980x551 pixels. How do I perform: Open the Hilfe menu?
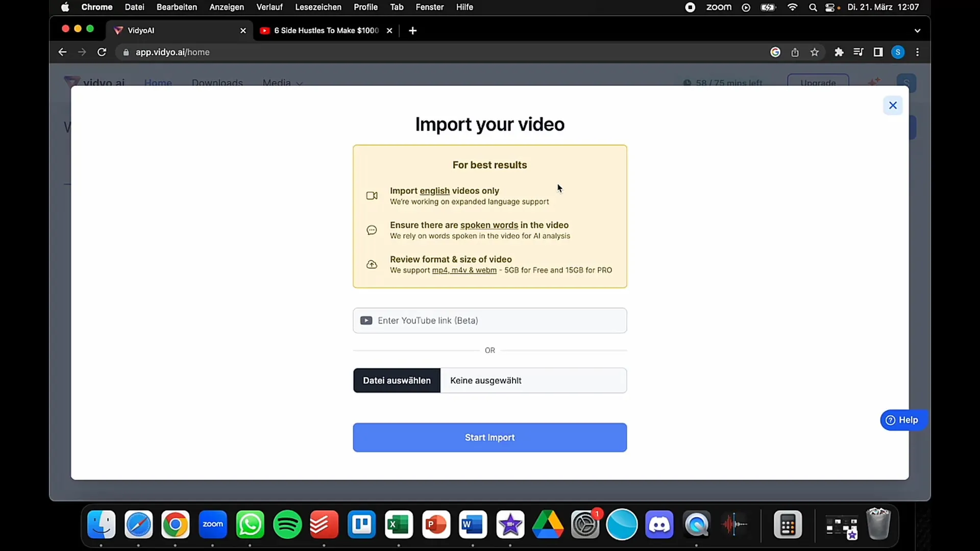[x=464, y=7]
